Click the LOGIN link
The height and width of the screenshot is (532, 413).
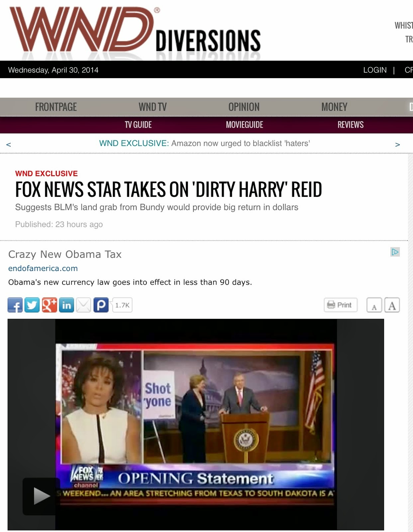[x=375, y=70]
